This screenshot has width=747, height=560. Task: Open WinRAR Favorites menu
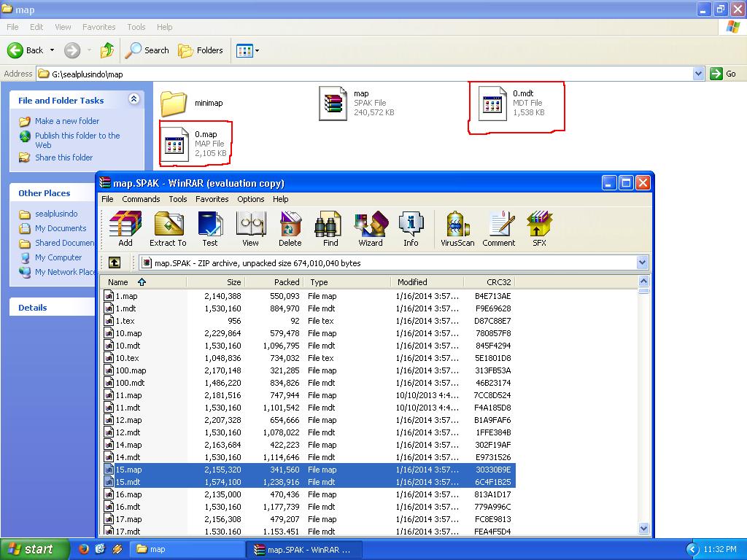point(212,199)
